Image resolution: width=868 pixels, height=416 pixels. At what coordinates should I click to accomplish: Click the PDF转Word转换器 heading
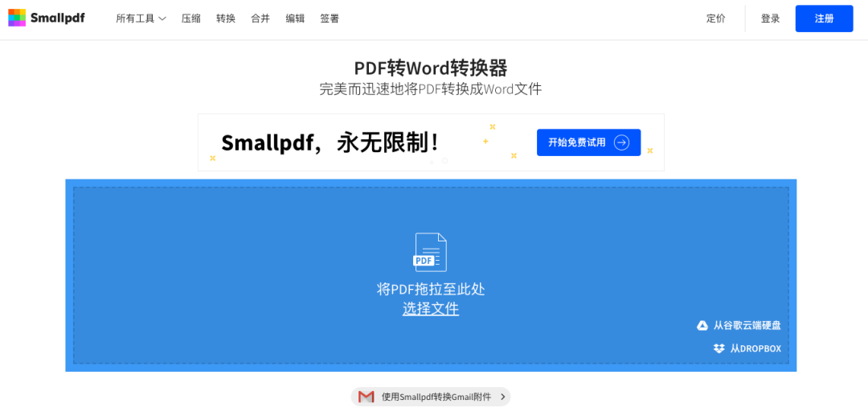tap(431, 68)
